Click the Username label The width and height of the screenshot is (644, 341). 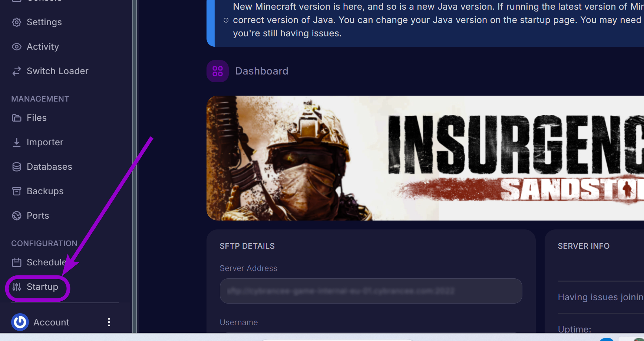pyautogui.click(x=239, y=322)
